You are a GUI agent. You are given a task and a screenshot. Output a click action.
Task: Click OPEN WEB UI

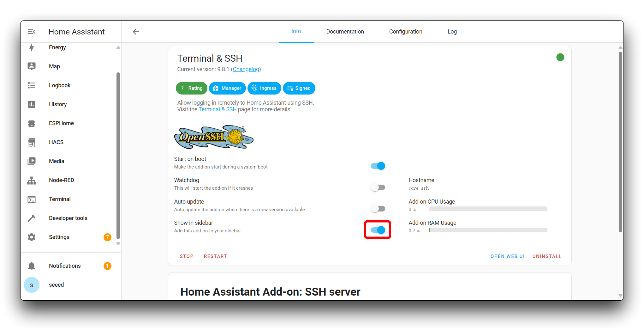pos(507,256)
